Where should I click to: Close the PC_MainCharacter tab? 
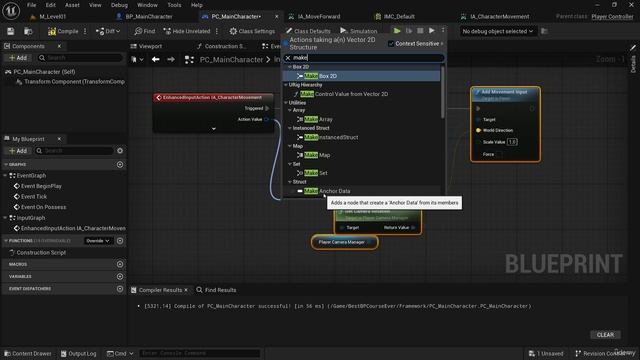pyautogui.click(x=277, y=16)
